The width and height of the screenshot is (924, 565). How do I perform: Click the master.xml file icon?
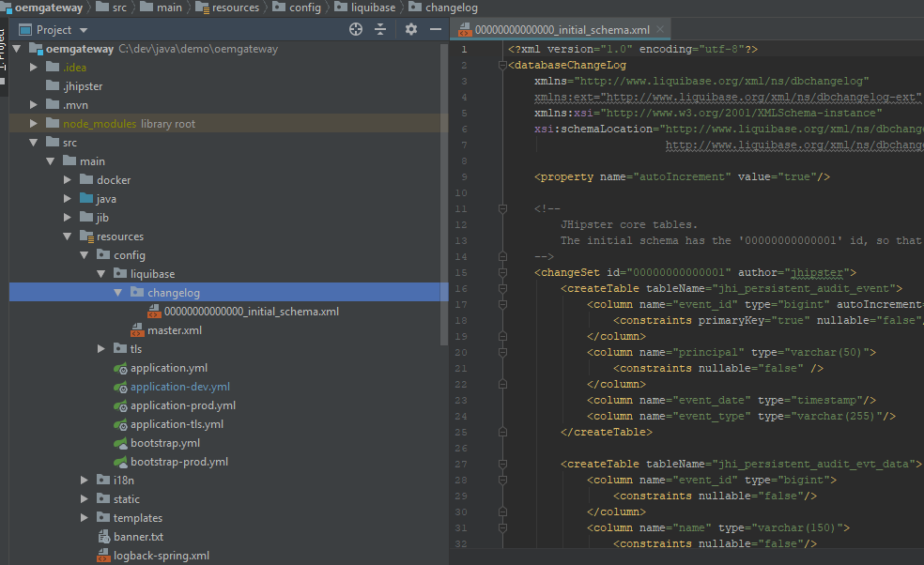(137, 330)
